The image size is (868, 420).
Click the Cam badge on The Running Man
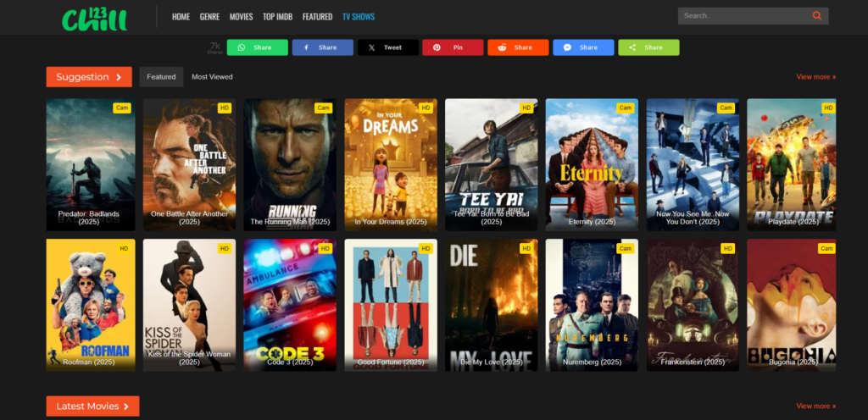(x=323, y=108)
